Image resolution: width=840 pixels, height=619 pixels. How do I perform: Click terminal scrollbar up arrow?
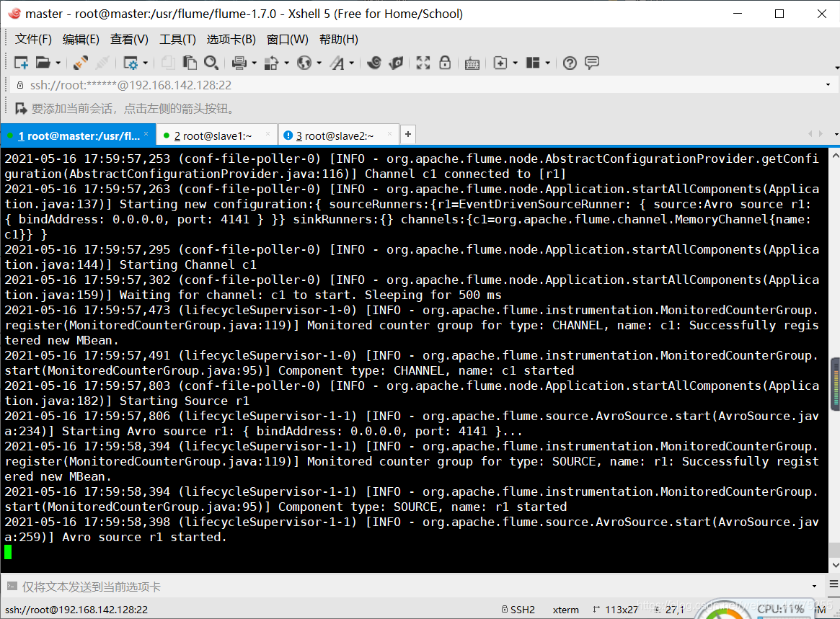(x=835, y=155)
